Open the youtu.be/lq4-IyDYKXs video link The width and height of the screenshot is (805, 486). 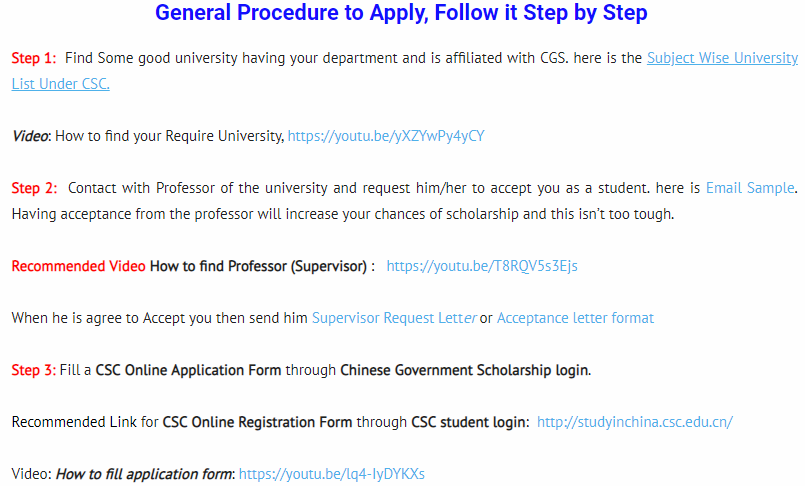(x=332, y=474)
